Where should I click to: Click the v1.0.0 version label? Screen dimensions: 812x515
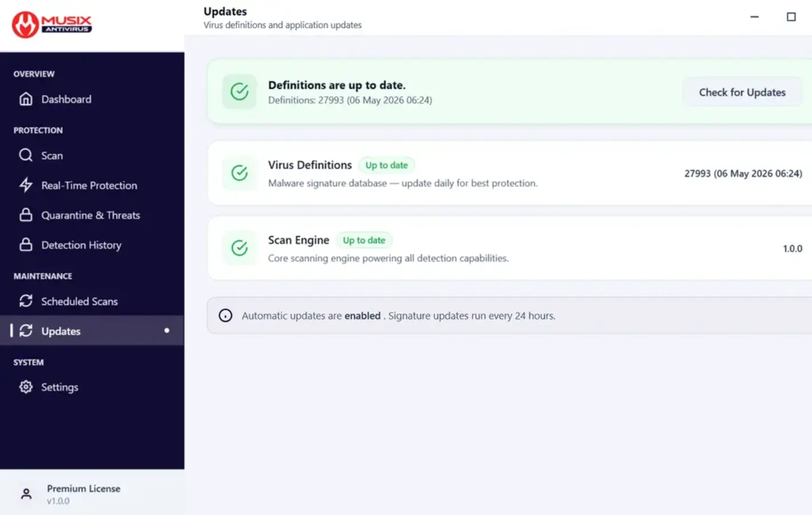(x=58, y=501)
